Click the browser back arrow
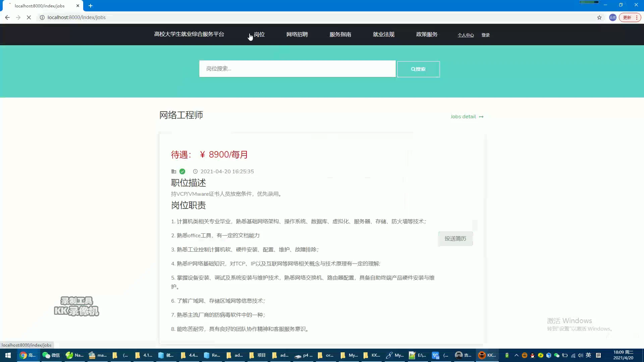Image resolution: width=644 pixels, height=362 pixels. pyautogui.click(x=7, y=17)
